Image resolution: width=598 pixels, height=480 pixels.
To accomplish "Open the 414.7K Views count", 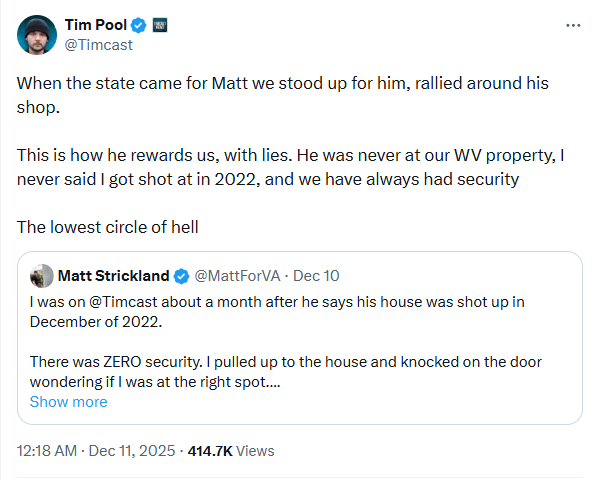I will [231, 451].
